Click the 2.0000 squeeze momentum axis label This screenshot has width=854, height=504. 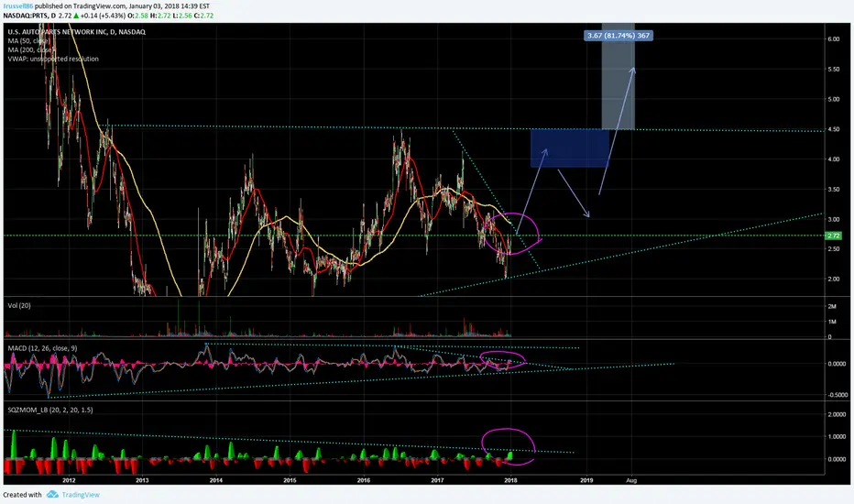click(x=838, y=414)
